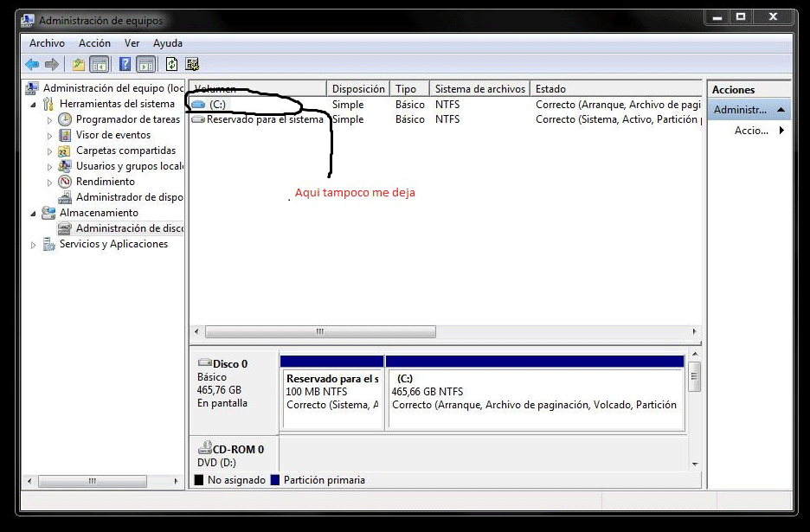Viewport: 810px width, 532px height.
Task: Toggle the show/hide console tree icon
Action: point(100,64)
